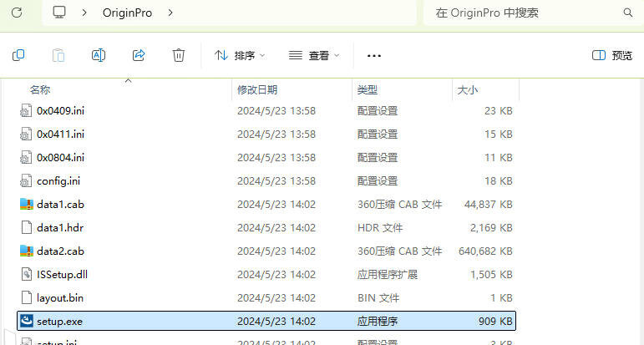Image resolution: width=644 pixels, height=345 pixels.
Task: Click the Share icon in toolbar
Action: [x=139, y=55]
